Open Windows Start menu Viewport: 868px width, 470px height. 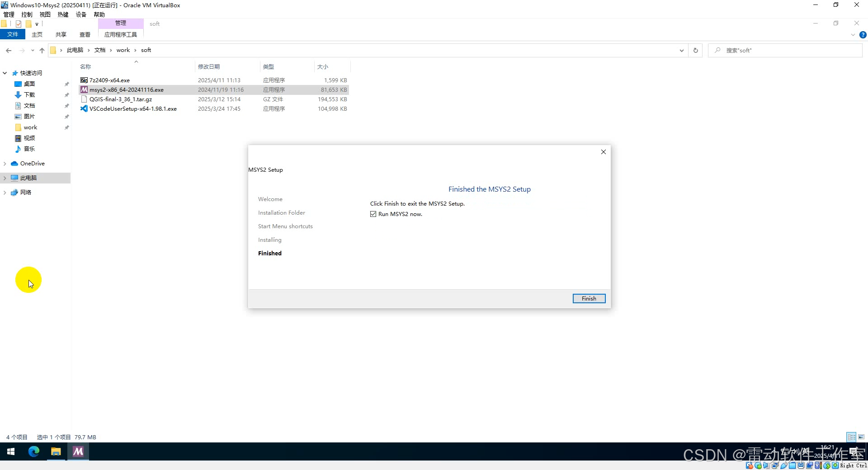(11, 451)
